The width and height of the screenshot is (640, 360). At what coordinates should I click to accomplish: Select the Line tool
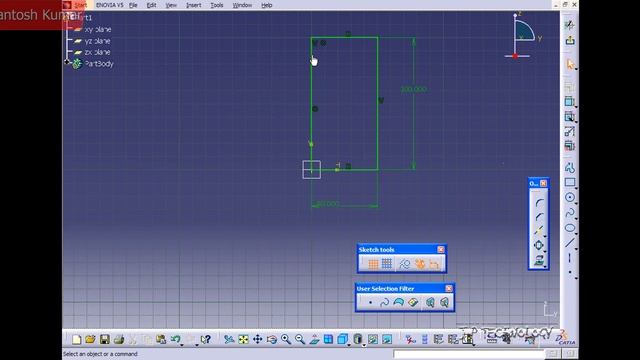pos(570,243)
